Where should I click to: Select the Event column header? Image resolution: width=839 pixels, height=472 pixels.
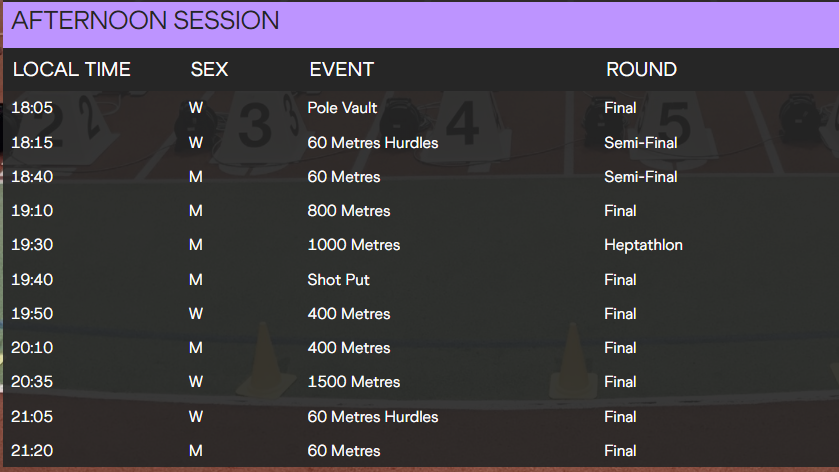point(341,69)
